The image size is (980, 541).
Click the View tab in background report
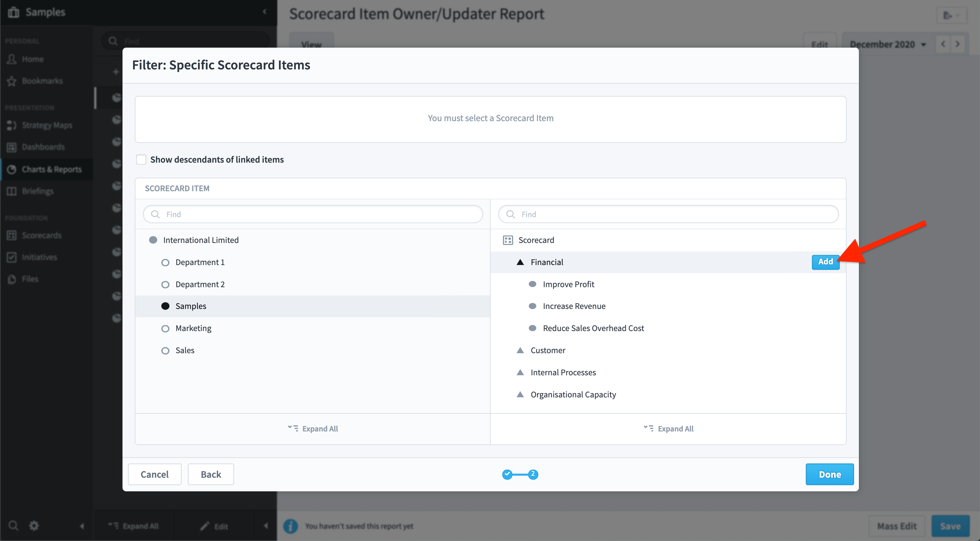pyautogui.click(x=311, y=45)
